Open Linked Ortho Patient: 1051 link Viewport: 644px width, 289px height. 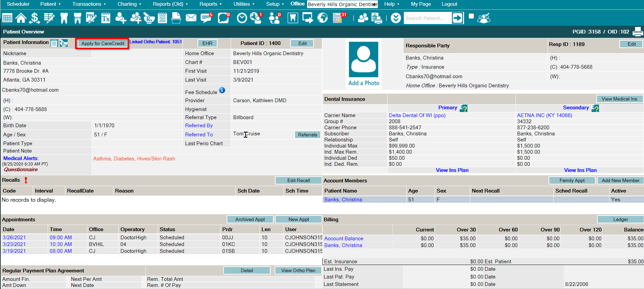[x=156, y=42]
